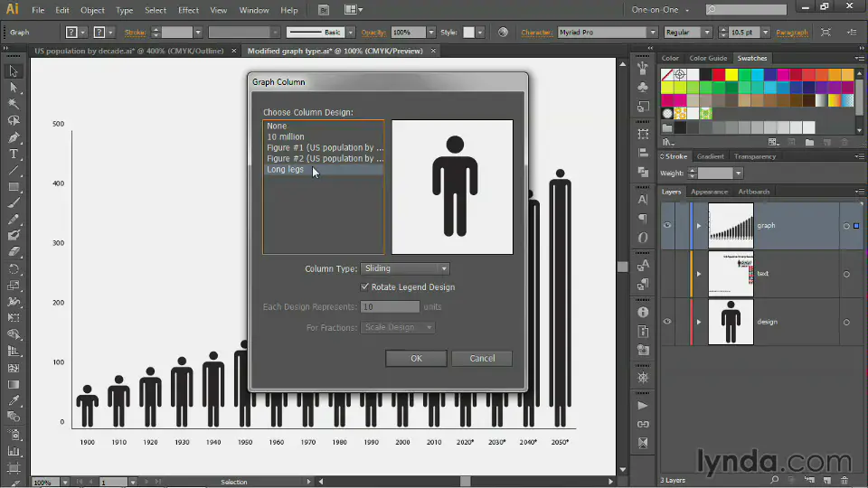Open the Character panel icon in dock
Image resolution: width=868 pixels, height=488 pixels.
(x=643, y=200)
